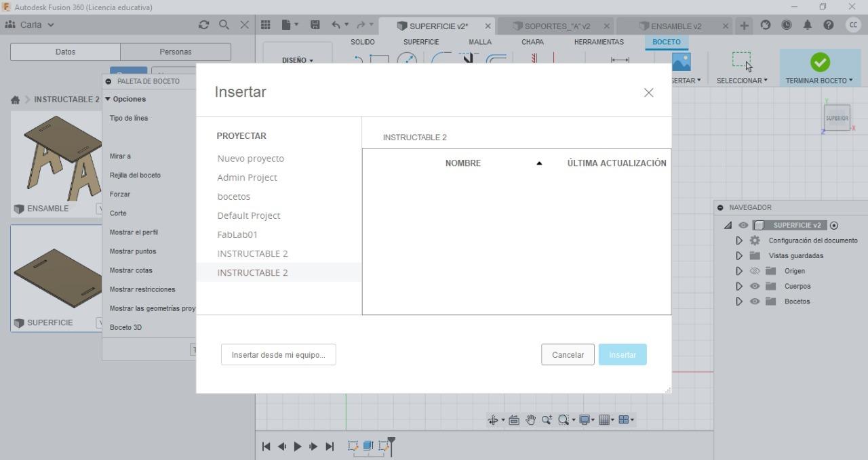Open the data panel grid icon
This screenshot has width=868, height=460.
[266, 25]
